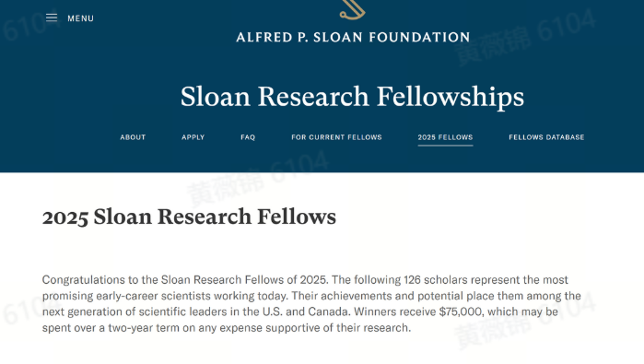Select the 2025 FELLOWS tab
Image resolution: width=644 pixels, height=364 pixels.
click(x=445, y=137)
